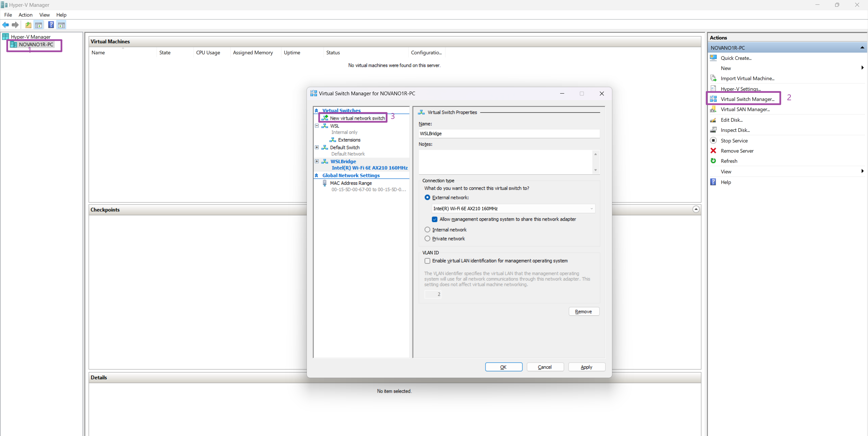The image size is (868, 436).
Task: Select the Private network radio button
Action: [427, 239]
